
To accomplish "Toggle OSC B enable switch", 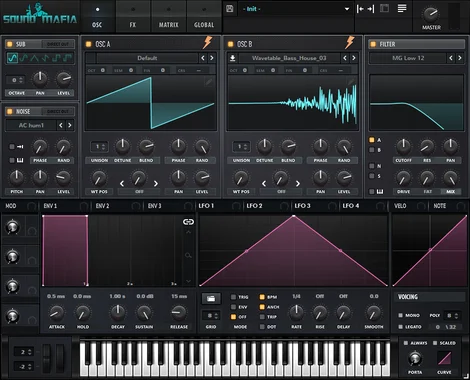I will click(x=230, y=44).
